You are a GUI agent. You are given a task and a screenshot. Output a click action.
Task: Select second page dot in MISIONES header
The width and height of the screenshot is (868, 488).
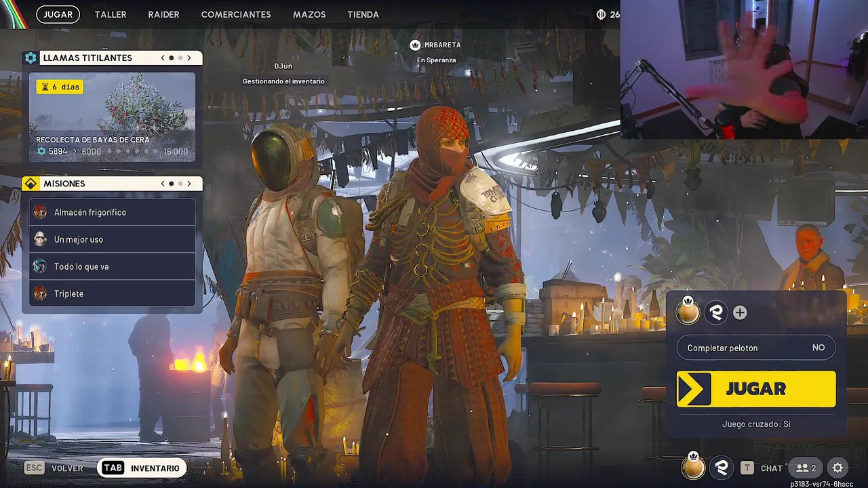[x=180, y=184]
